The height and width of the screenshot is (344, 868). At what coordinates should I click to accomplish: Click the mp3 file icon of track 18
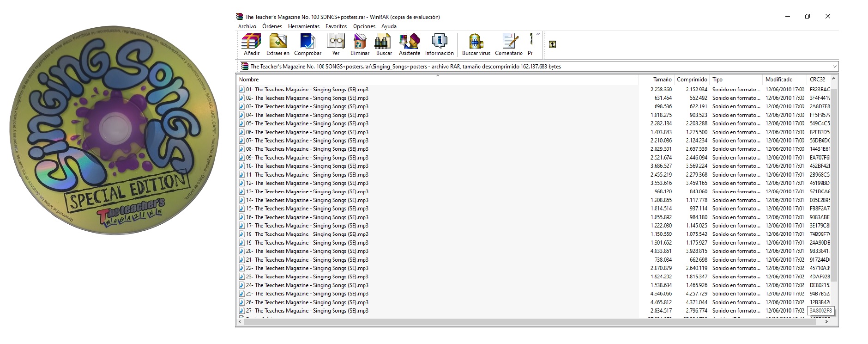coord(241,234)
